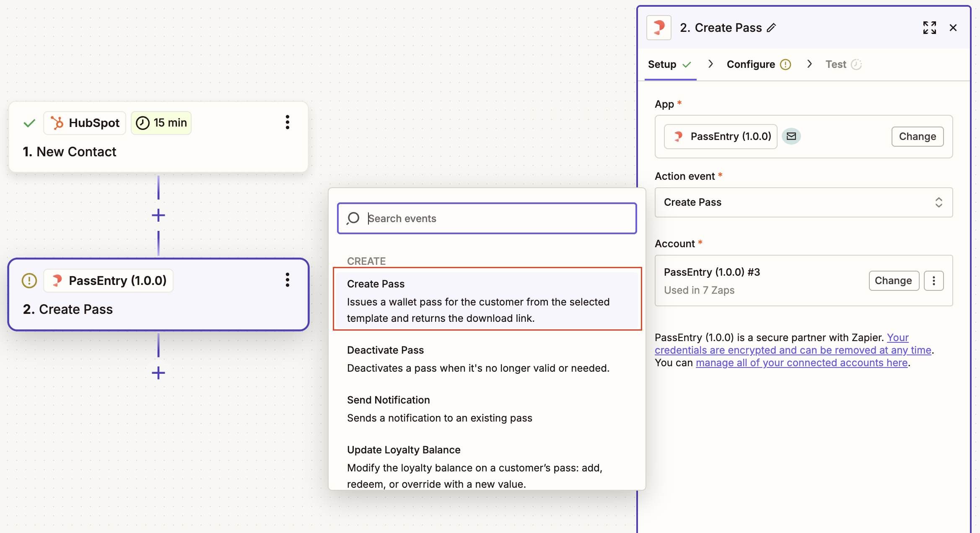Click the Used in 7 Zaps text
The height and width of the screenshot is (533, 980).
(699, 290)
